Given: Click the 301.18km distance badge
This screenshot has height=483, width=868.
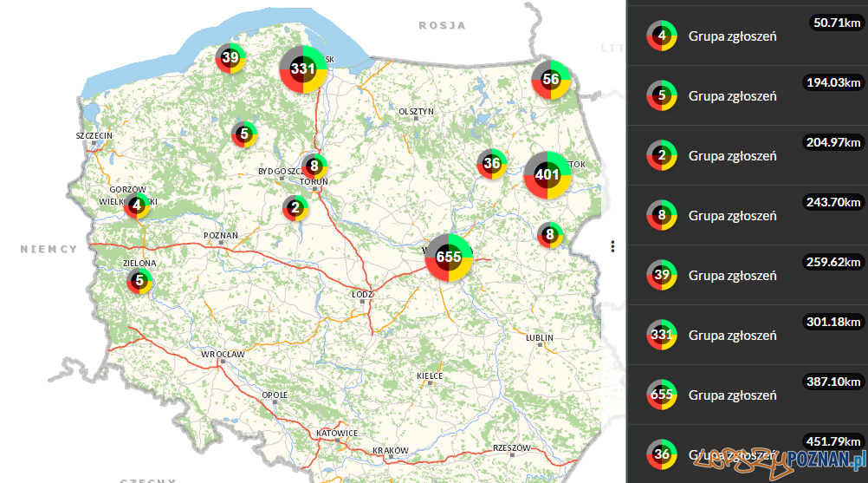Looking at the screenshot, I should (833, 322).
